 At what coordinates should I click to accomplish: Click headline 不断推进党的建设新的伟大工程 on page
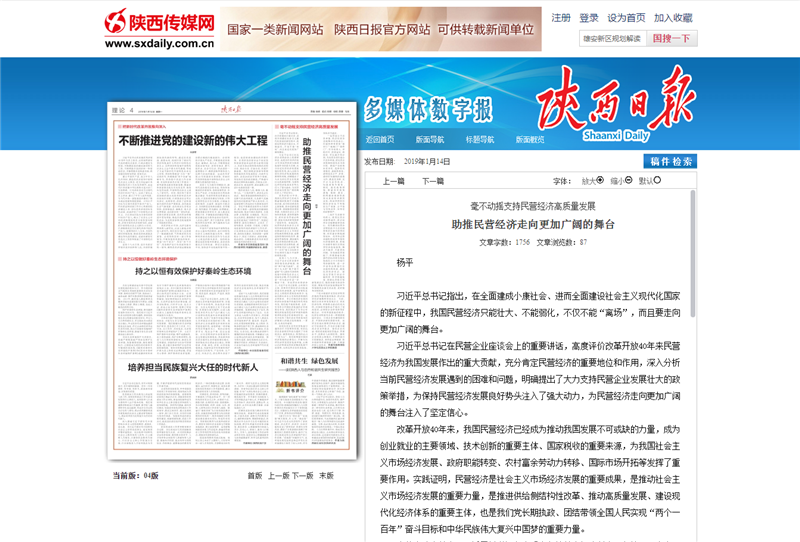pos(193,140)
